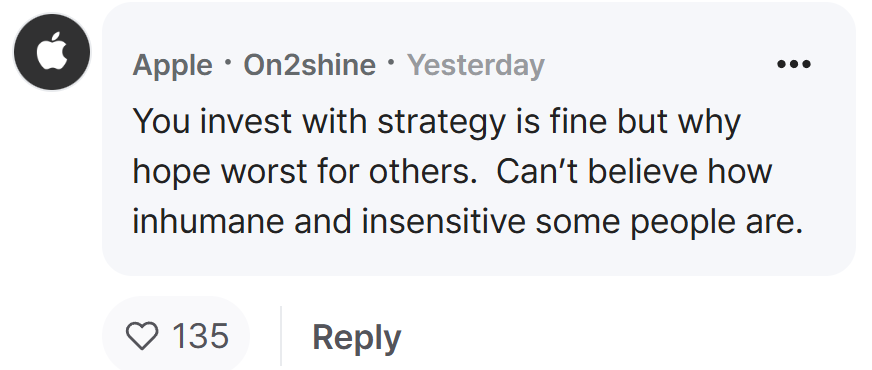Click the rounded like pill containing 135
Screen dimensions: 872x370
tap(176, 336)
